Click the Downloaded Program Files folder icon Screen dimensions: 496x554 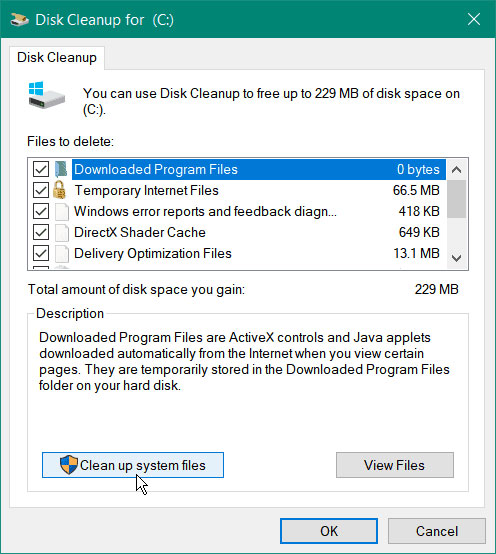61,169
